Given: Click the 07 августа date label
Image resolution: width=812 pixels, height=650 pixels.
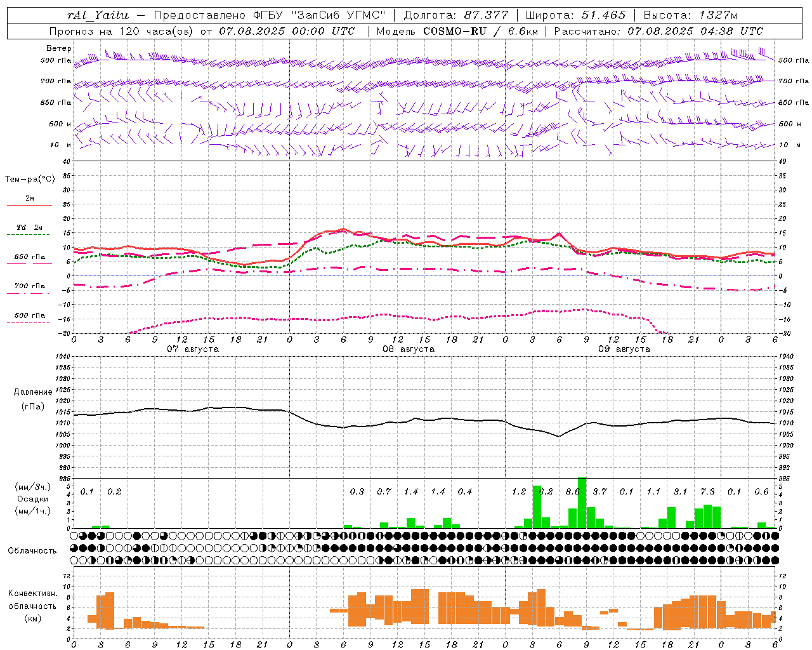Looking at the screenshot, I should [x=193, y=349].
